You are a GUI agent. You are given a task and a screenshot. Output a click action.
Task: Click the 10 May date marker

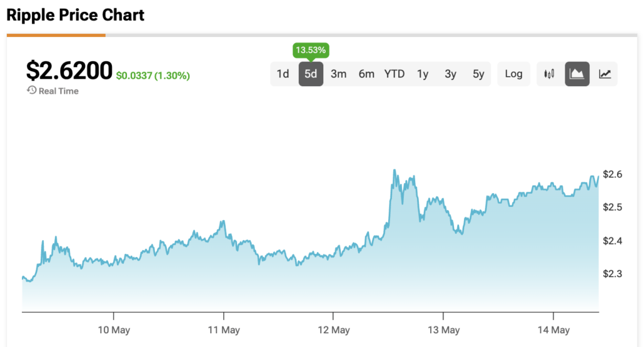click(x=113, y=330)
